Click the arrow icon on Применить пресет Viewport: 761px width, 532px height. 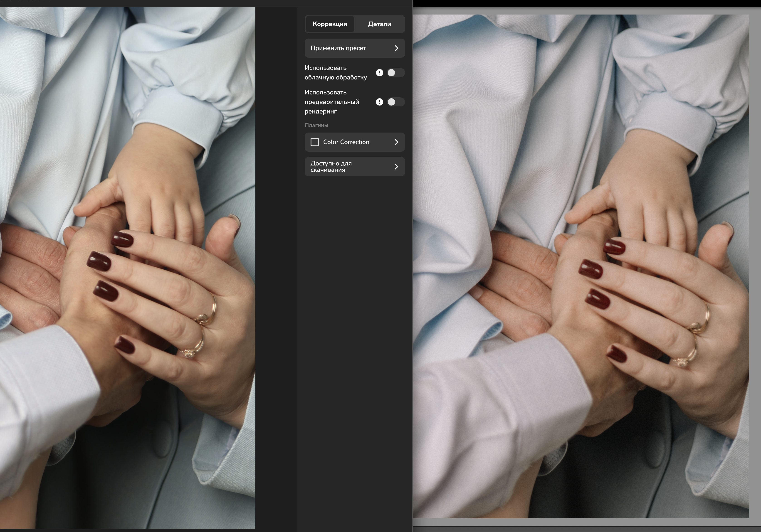pyautogui.click(x=396, y=48)
